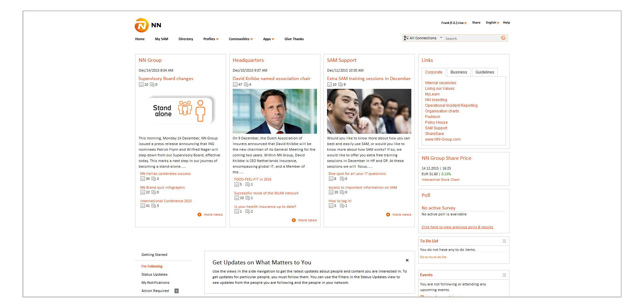Open the Stand alone article image
The image size is (644, 308).
coord(180,111)
